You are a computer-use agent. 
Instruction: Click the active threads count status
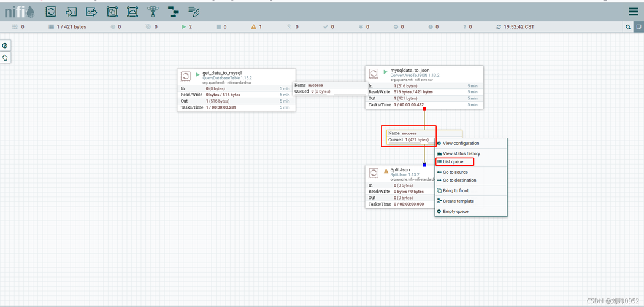tap(18, 27)
